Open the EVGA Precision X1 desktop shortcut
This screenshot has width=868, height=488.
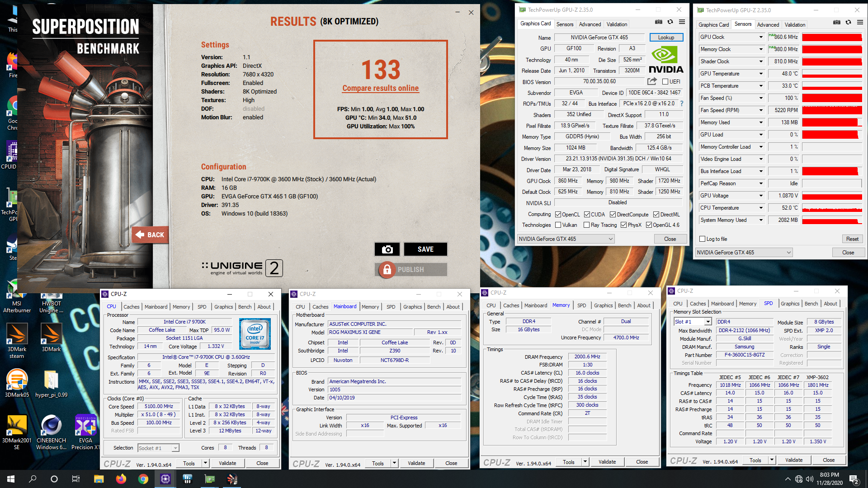[85, 432]
